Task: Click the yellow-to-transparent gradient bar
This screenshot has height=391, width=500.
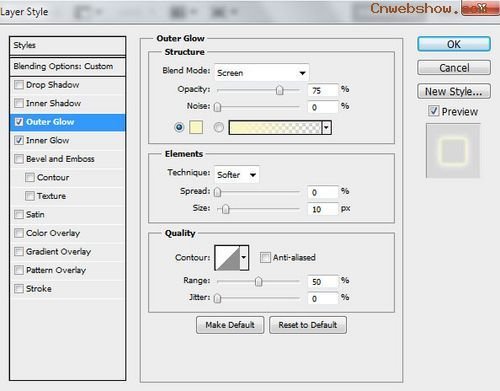Action: 275,127
